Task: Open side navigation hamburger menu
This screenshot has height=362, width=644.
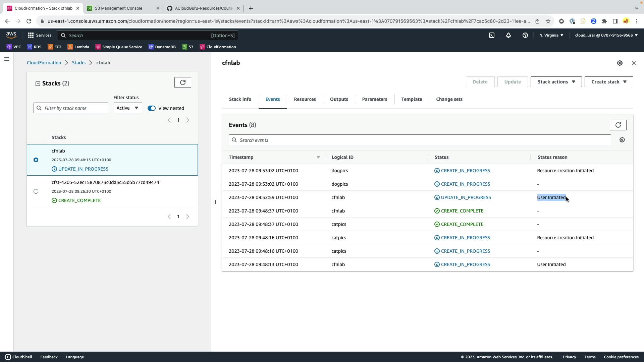Action: point(7,59)
